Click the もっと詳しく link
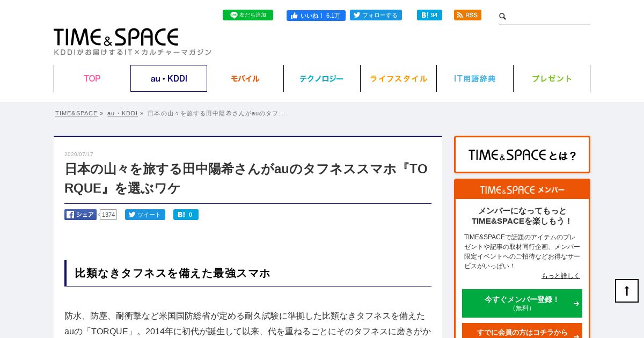 [561, 276]
